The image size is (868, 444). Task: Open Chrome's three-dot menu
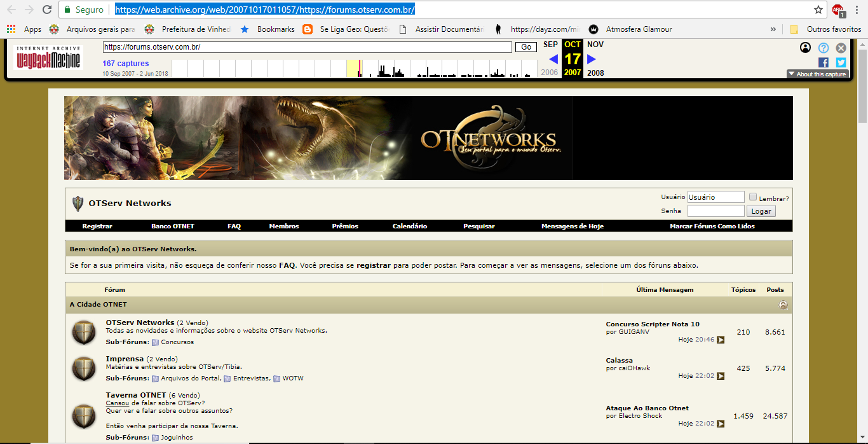click(857, 10)
